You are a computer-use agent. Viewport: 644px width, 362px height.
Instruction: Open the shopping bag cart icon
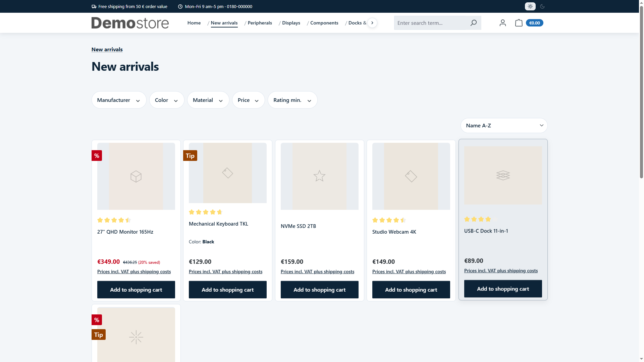(x=519, y=23)
